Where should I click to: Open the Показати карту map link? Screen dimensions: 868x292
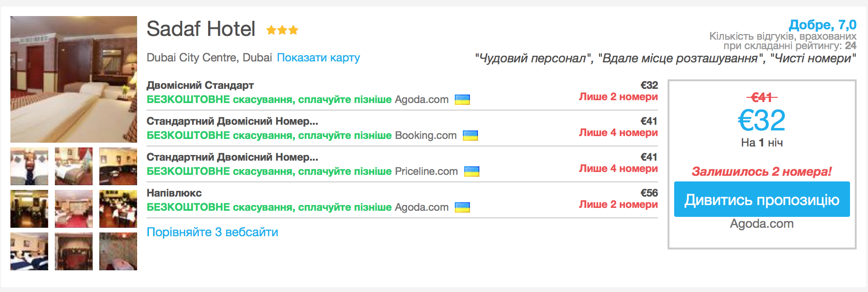tap(318, 58)
